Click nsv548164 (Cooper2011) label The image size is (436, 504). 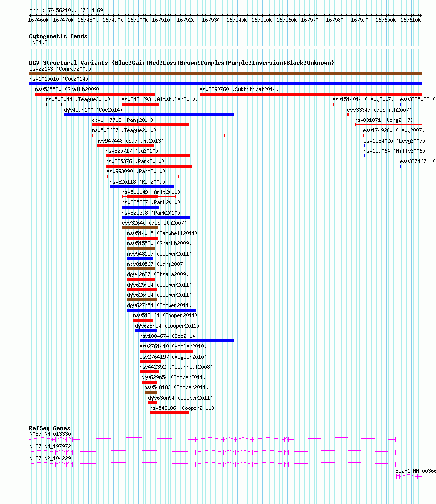165,315
